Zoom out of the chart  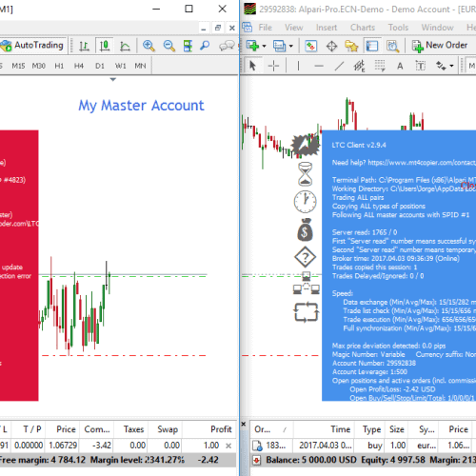point(169,46)
